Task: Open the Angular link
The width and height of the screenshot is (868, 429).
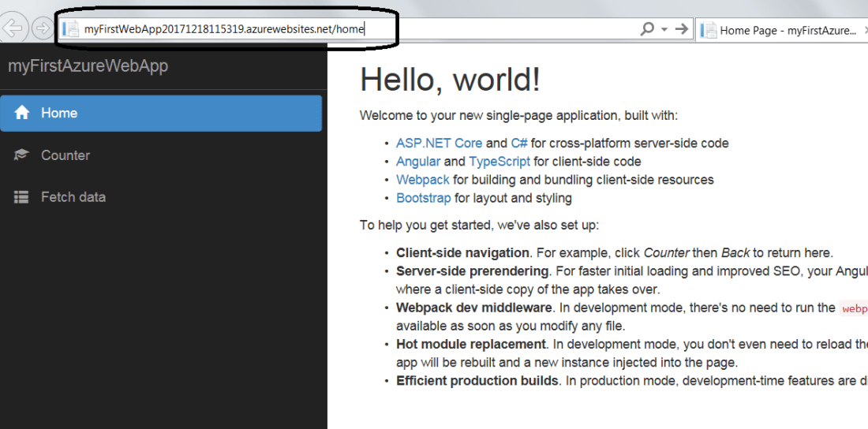Action: (418, 162)
